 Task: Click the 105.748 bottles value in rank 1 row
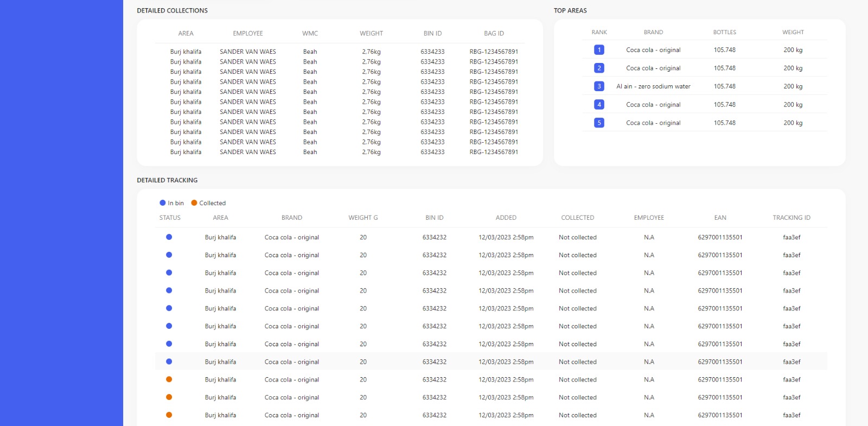[x=725, y=50]
